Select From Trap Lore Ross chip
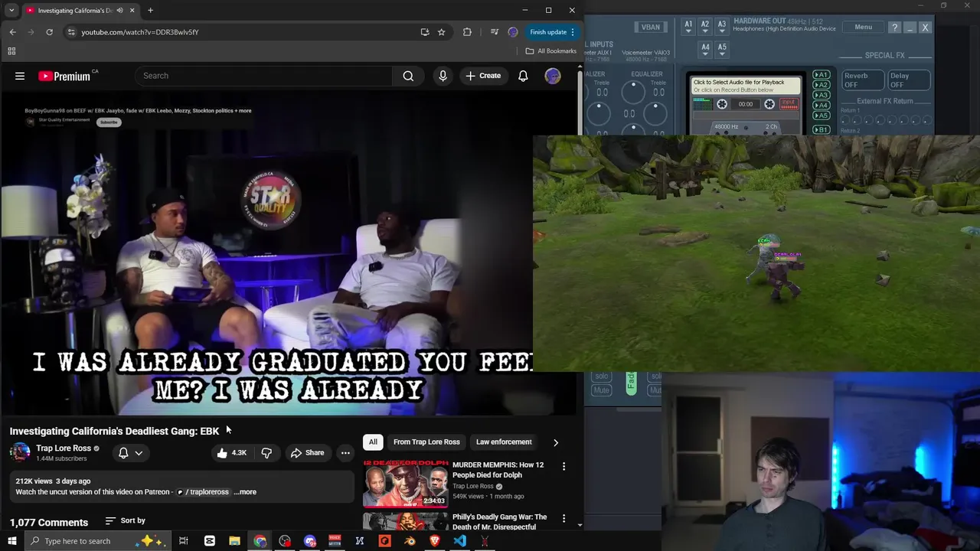This screenshot has width=980, height=551. click(426, 442)
